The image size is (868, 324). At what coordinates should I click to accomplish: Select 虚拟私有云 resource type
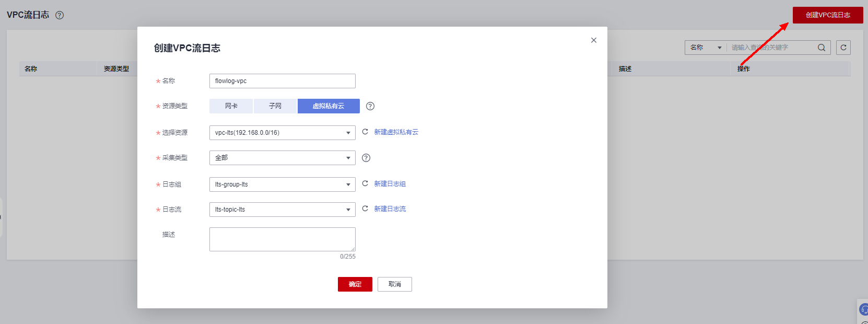click(329, 106)
